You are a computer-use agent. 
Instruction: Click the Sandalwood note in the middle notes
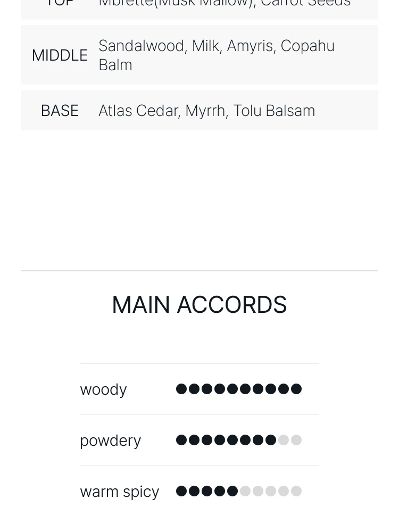tap(142, 46)
